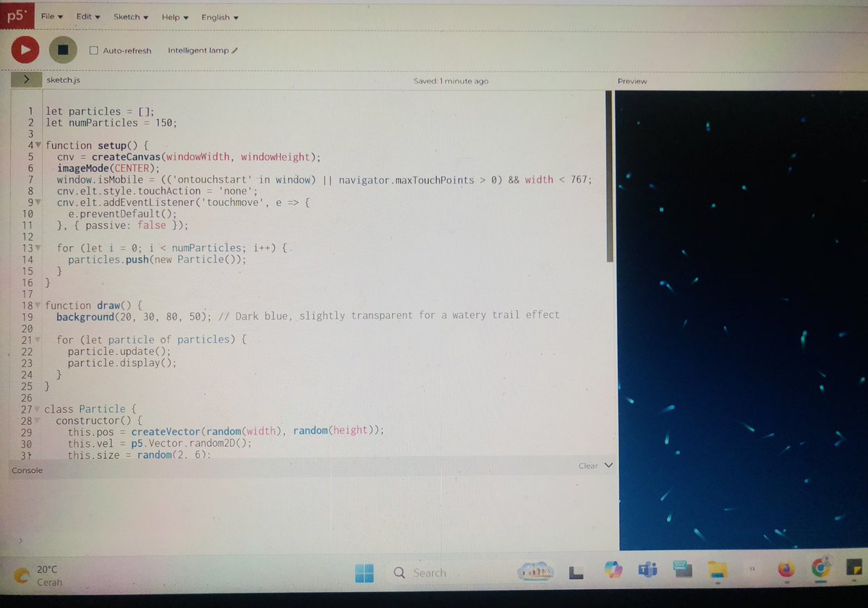Click the 'particle.update();' code line

point(119,351)
